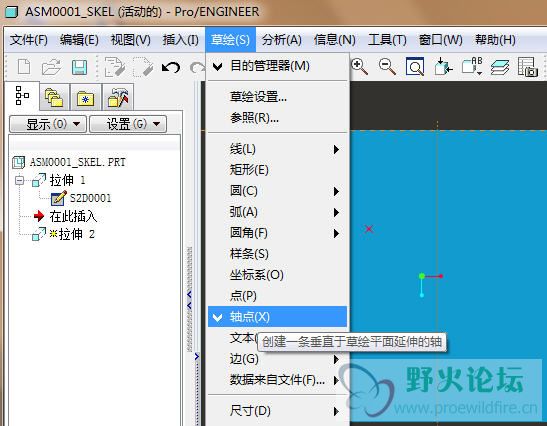Select ASM0001_SKEL.PRT in model tree
Viewport: 547px width, 426px height.
77,162
